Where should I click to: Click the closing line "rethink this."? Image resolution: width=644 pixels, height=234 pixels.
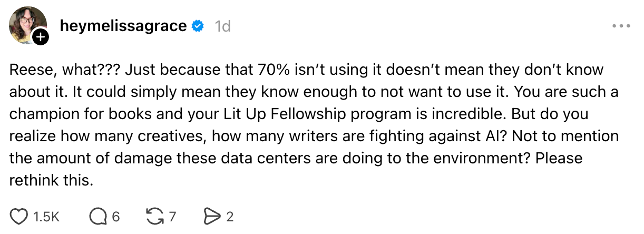coord(51,181)
